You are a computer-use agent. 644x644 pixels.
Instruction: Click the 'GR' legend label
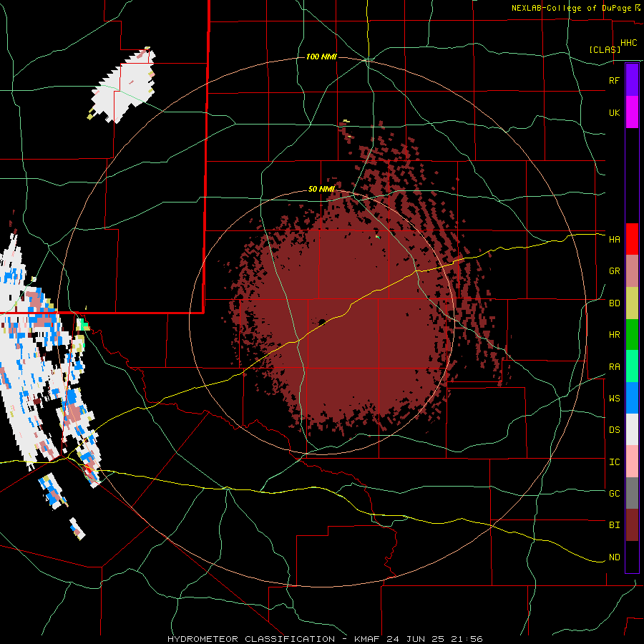(614, 271)
